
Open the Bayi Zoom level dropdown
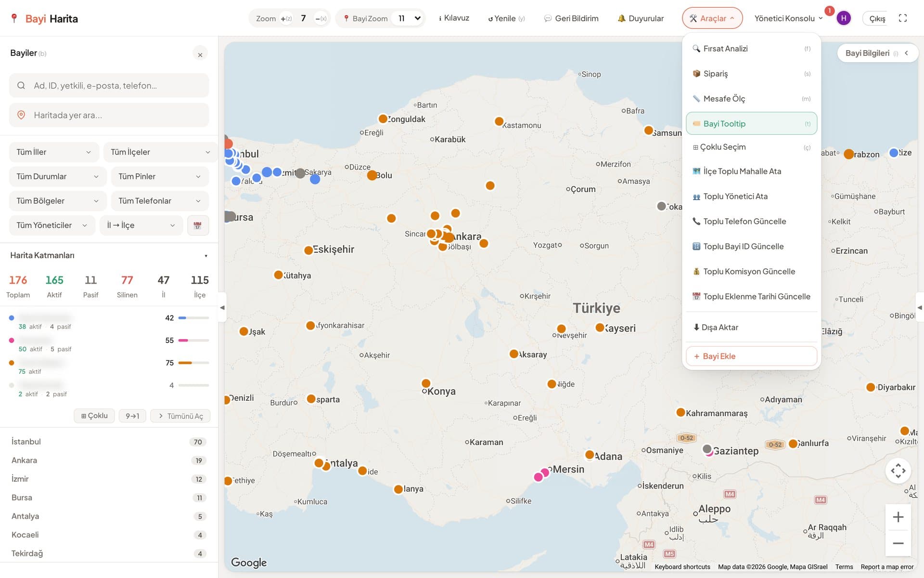pyautogui.click(x=409, y=19)
